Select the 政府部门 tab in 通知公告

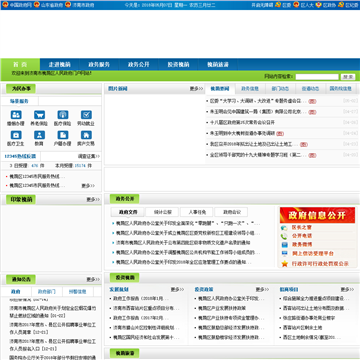coord(47,292)
